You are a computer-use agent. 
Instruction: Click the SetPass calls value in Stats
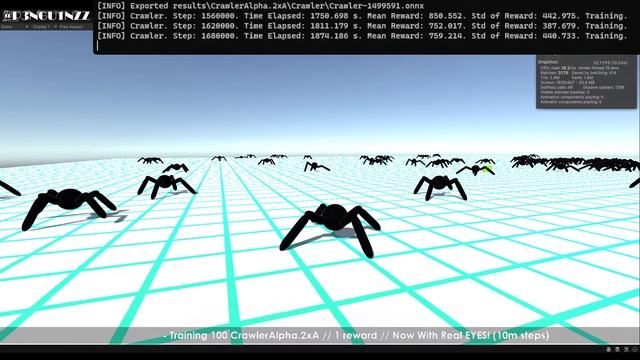[x=557, y=88]
